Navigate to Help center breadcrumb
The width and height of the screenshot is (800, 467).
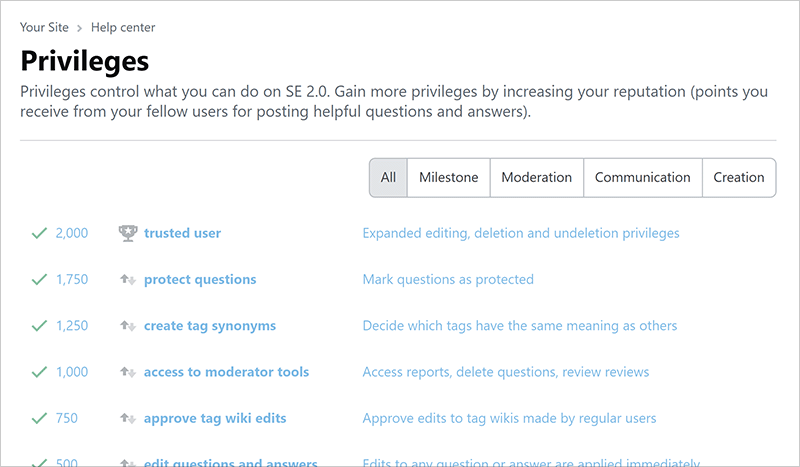pos(122,28)
